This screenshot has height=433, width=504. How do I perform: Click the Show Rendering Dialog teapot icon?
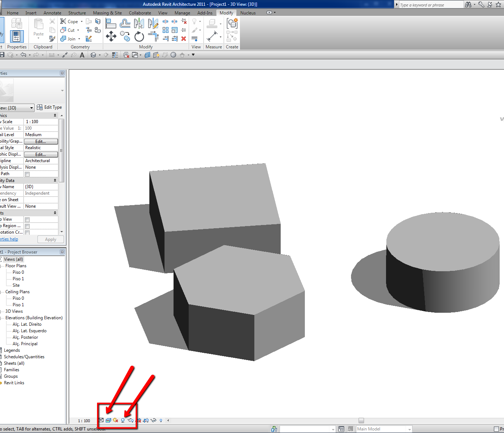coord(131,420)
